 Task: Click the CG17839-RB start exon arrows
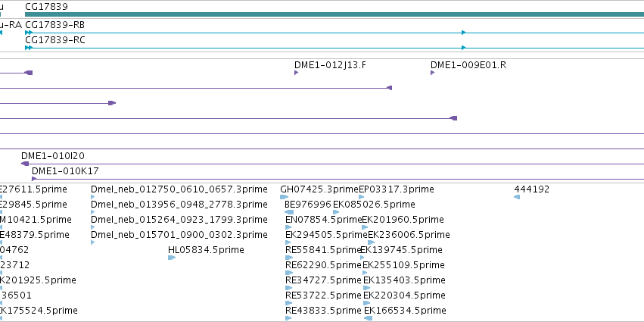[x=29, y=33]
